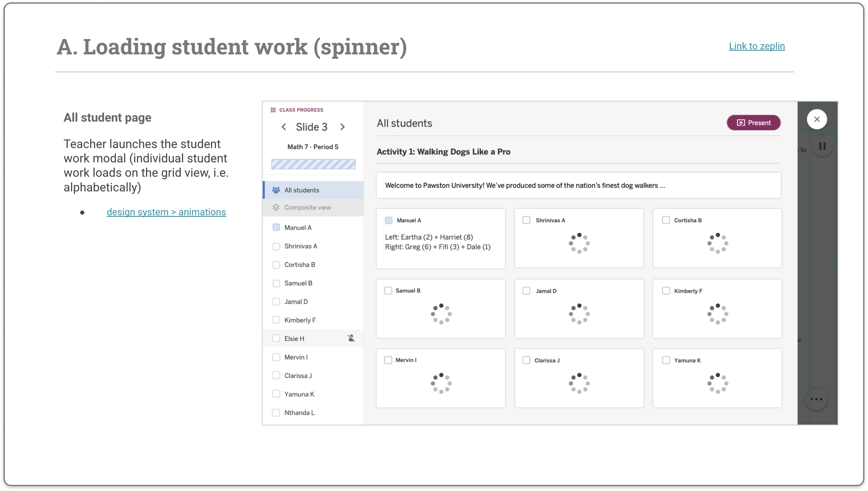
Task: Check Shrinivas A in the sidebar list
Action: coord(276,246)
